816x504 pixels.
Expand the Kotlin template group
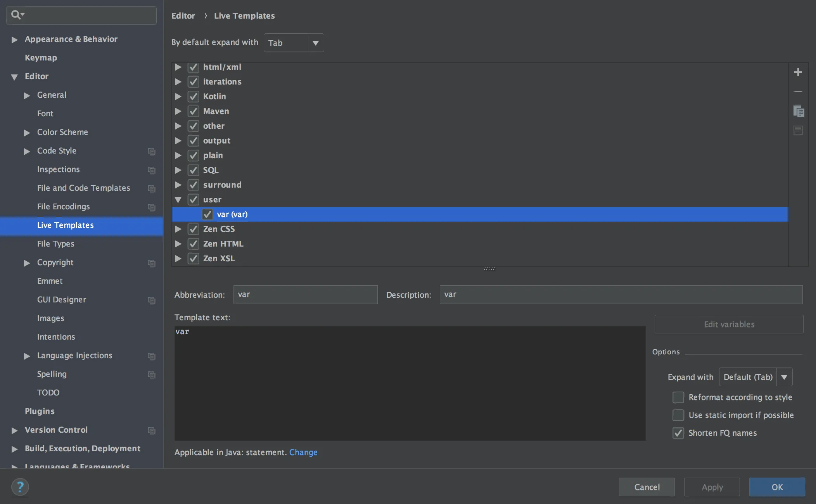[x=178, y=97]
